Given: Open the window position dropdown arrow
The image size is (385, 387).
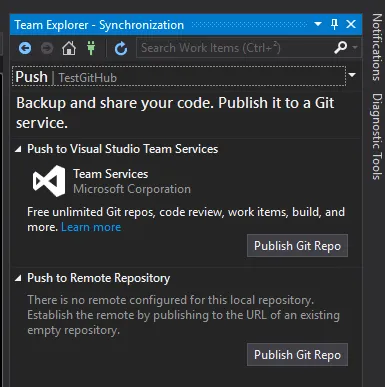Looking at the screenshot, I should point(318,24).
